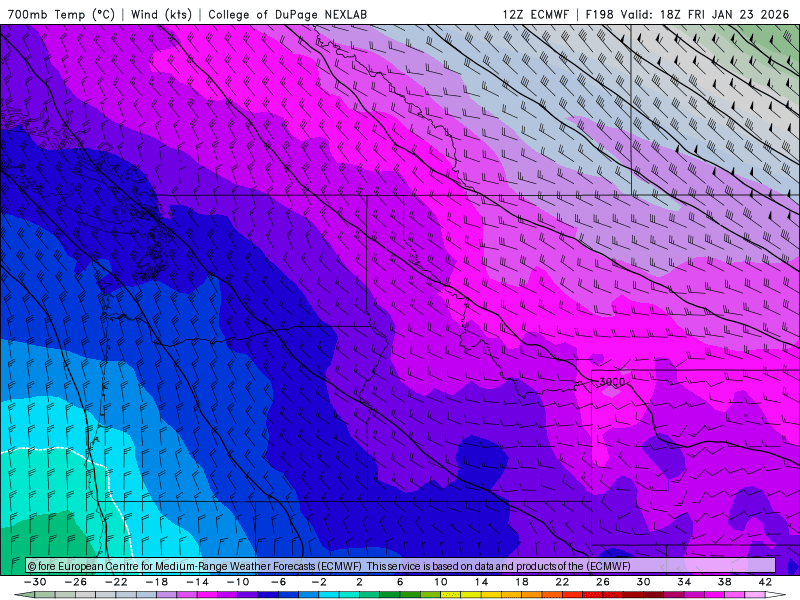Click the 26 colorbar tick label
This screenshot has height=600, width=800.
[603, 582]
